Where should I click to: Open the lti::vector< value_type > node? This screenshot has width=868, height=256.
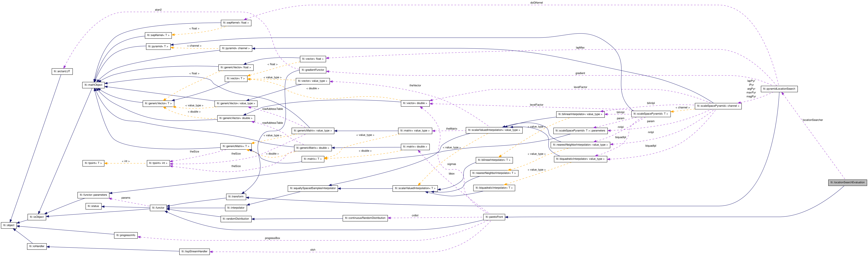[313, 81]
